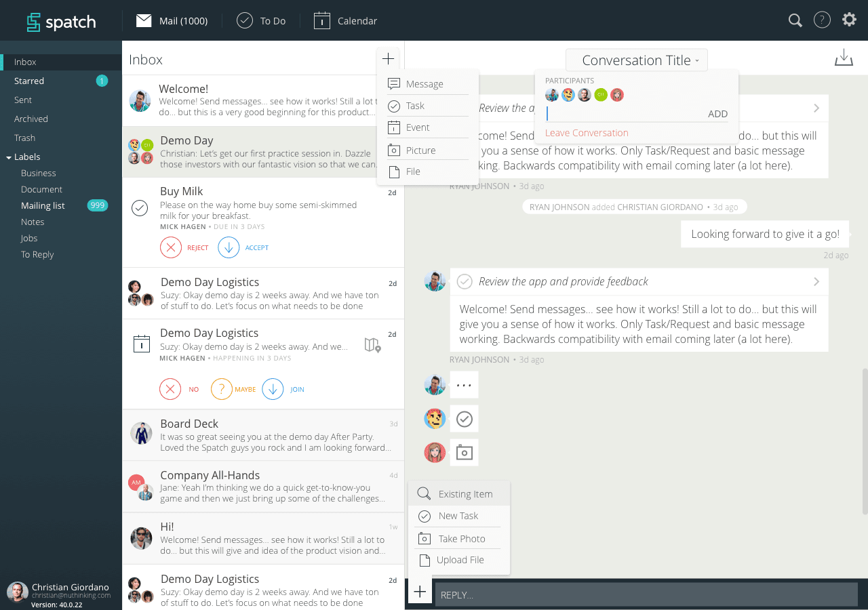This screenshot has width=868, height=610.
Task: Choose Take Photo in the attach menu
Action: click(459, 538)
